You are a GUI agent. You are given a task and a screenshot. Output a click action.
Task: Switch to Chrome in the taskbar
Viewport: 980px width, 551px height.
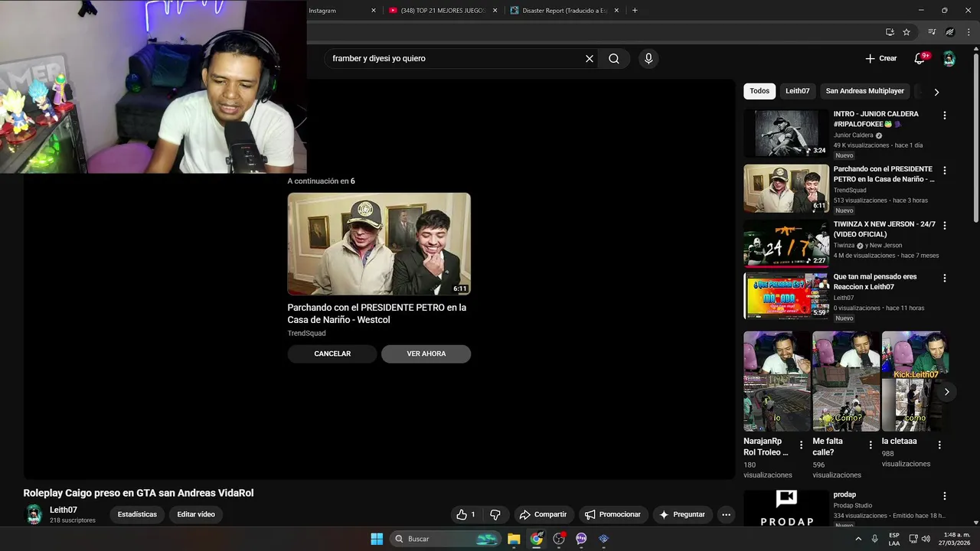[537, 539]
